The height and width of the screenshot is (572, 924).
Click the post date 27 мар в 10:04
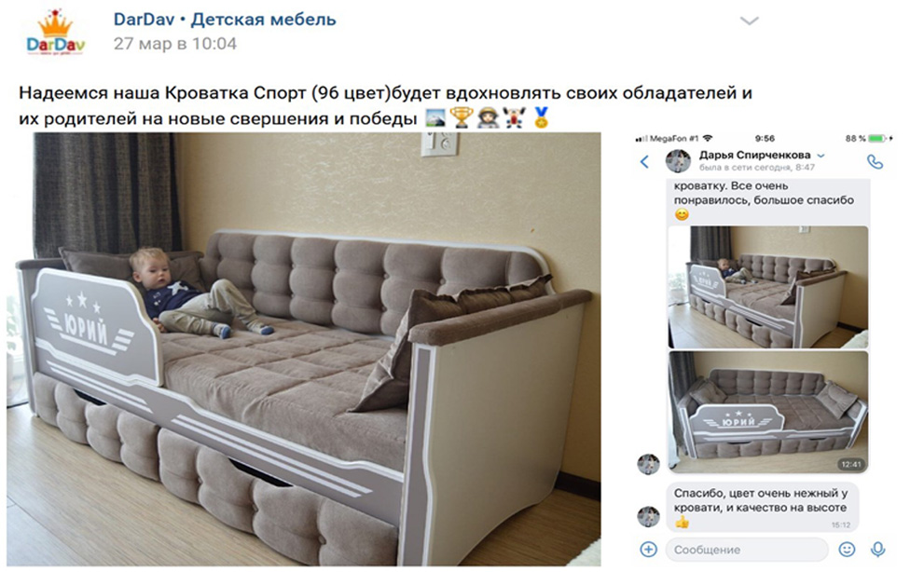[x=175, y=44]
